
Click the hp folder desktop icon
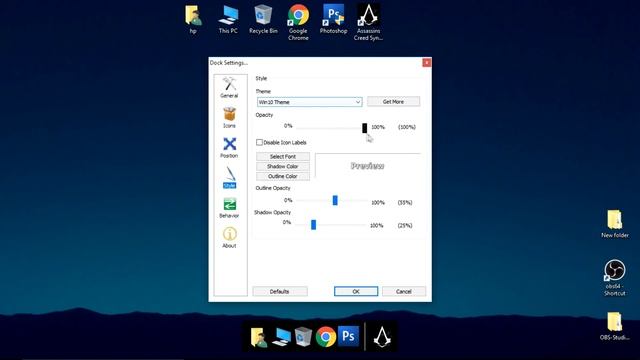pyautogui.click(x=193, y=19)
